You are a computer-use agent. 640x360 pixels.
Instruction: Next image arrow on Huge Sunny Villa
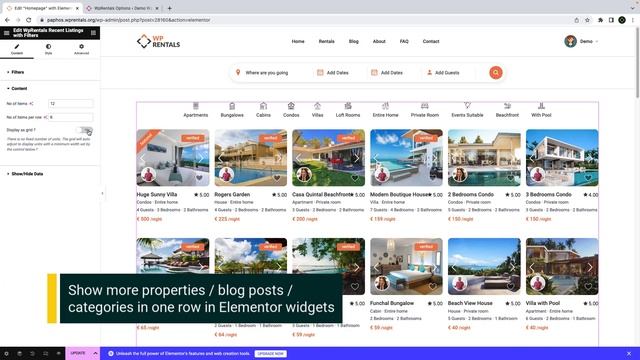pos(201,158)
